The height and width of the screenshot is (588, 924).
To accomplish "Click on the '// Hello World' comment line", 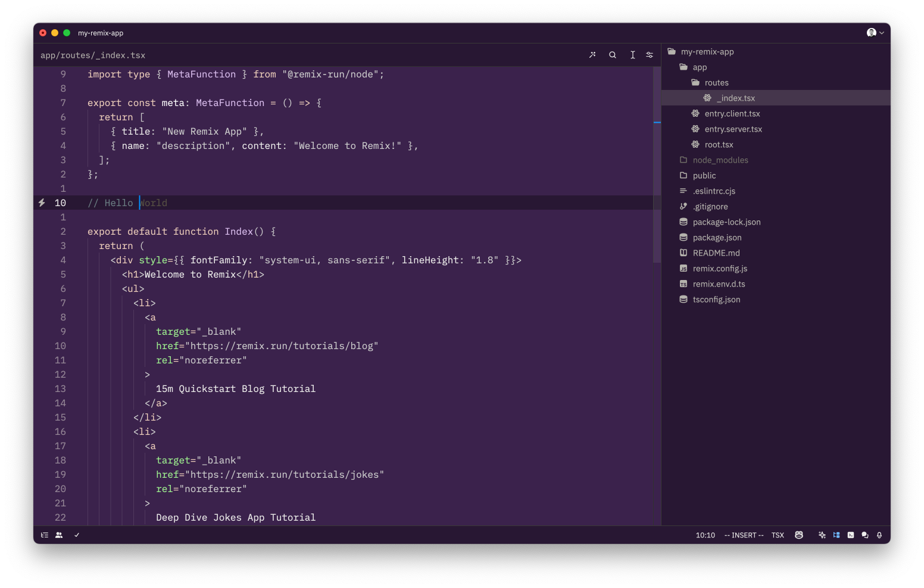I will coord(127,203).
